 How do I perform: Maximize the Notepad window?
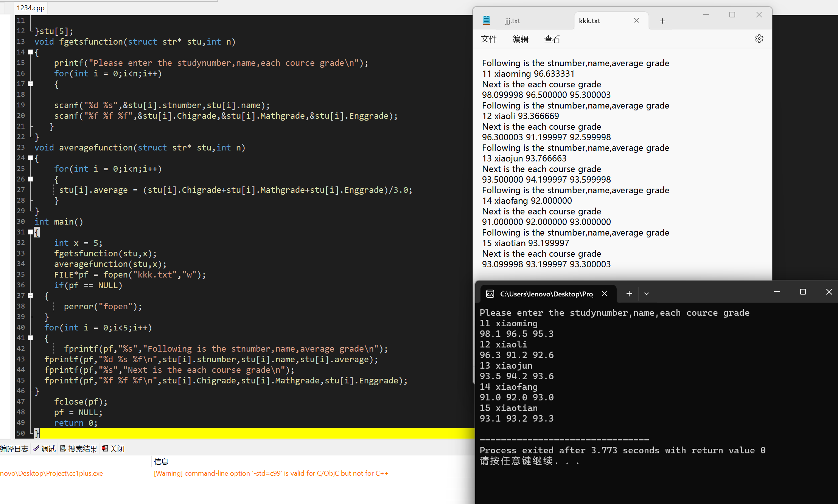(732, 15)
